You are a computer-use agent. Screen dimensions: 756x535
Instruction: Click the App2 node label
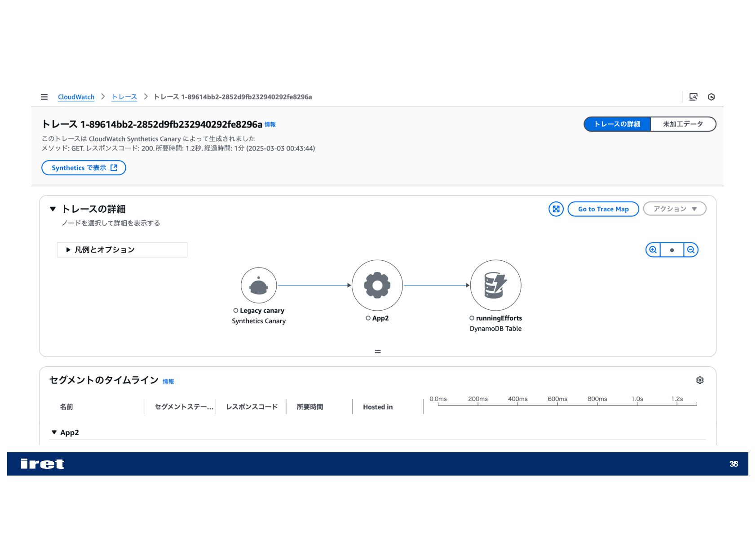pos(380,318)
